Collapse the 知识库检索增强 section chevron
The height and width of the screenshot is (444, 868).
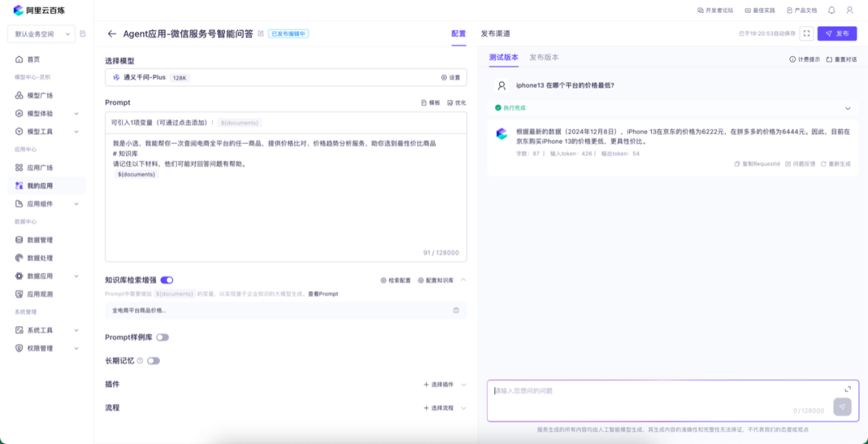(464, 280)
